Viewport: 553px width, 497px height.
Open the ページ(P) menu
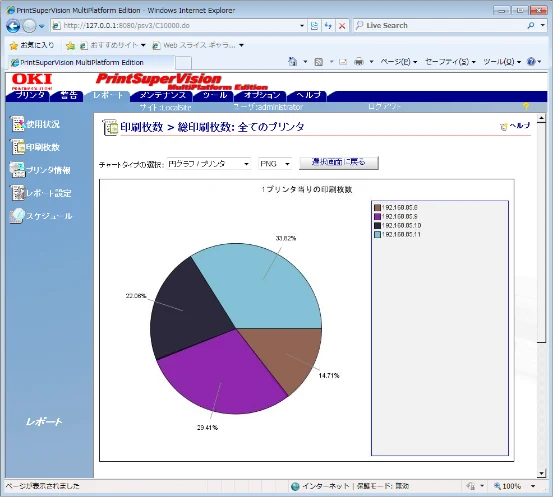point(399,62)
